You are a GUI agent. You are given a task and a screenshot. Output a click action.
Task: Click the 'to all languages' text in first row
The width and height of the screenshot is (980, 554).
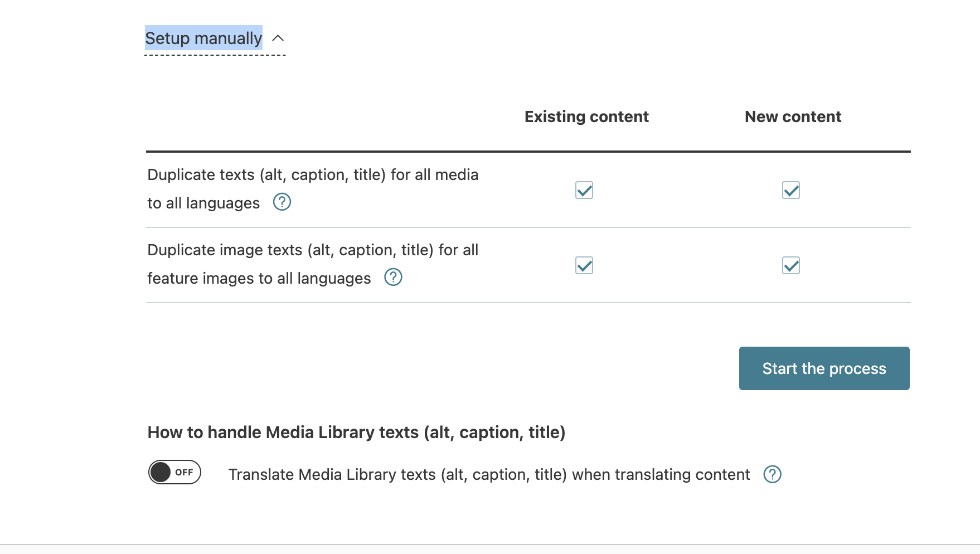coord(203,203)
